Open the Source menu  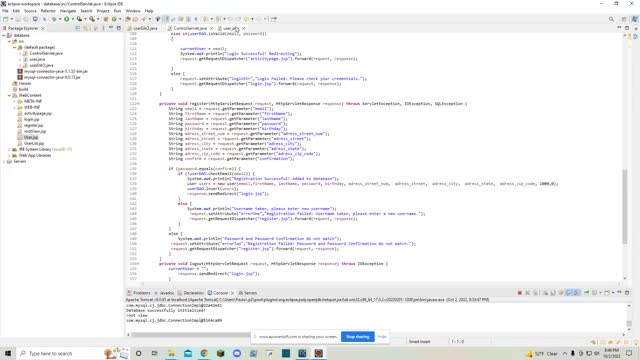click(x=30, y=11)
